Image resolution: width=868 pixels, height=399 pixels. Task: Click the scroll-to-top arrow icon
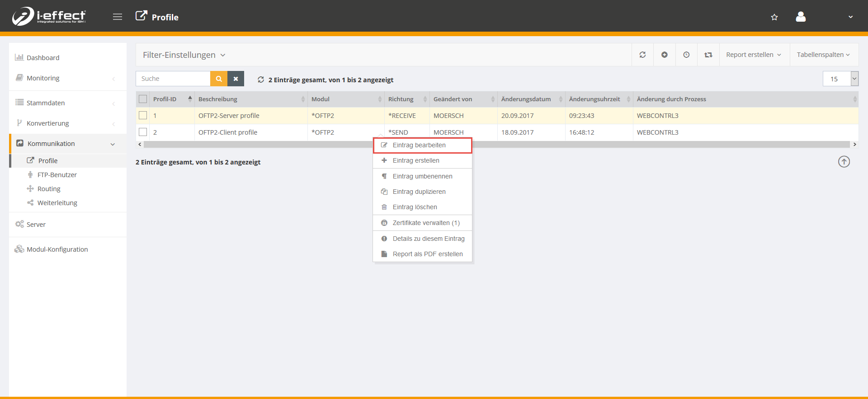pyautogui.click(x=844, y=162)
